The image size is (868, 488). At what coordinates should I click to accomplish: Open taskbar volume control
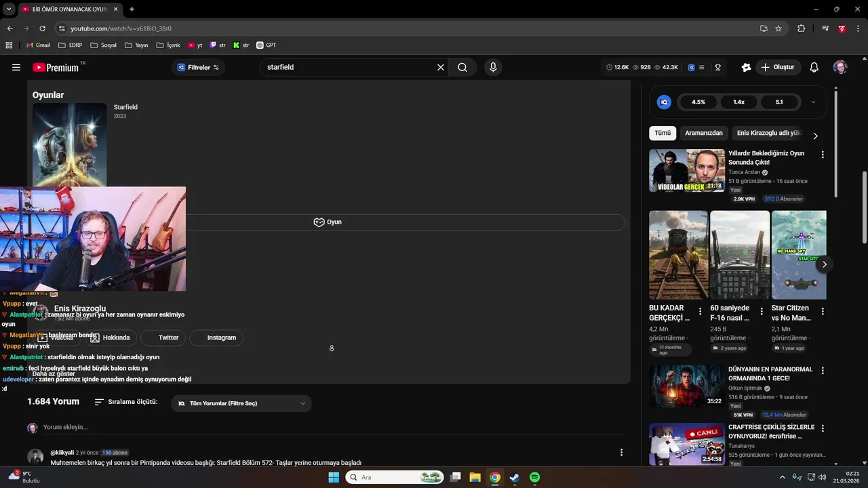(822, 477)
